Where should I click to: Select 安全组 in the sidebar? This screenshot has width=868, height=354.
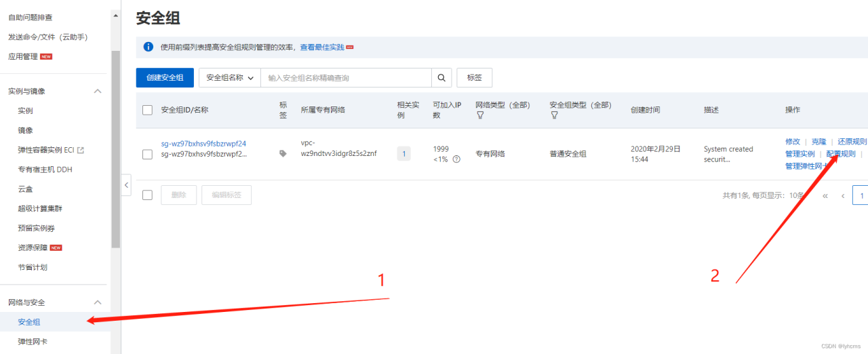pos(29,322)
